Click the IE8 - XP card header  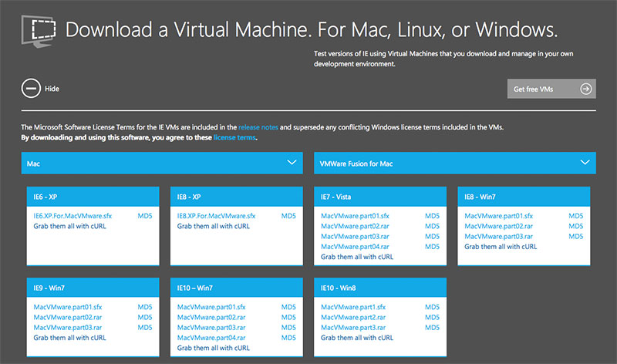coord(237,197)
